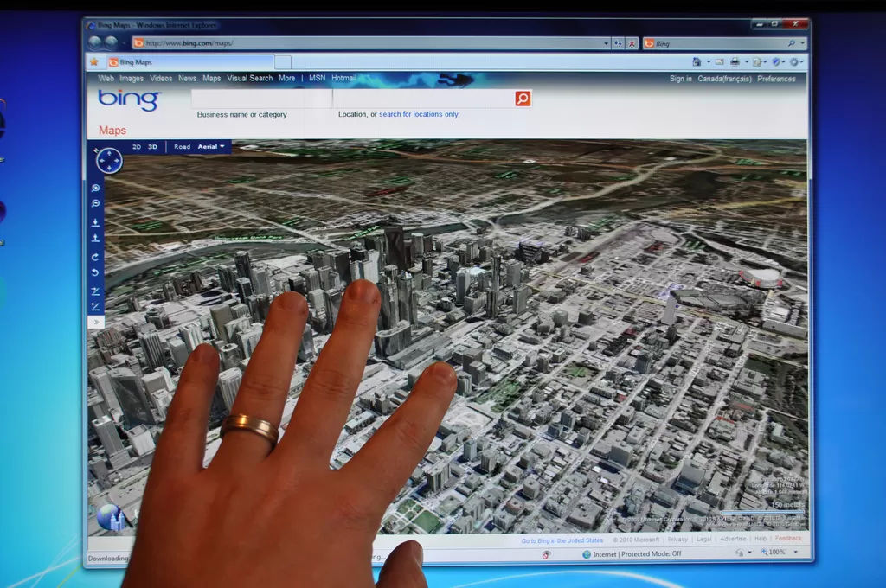886x588 pixels.
Task: Click the tilt down arrow icon
Action: (95, 222)
